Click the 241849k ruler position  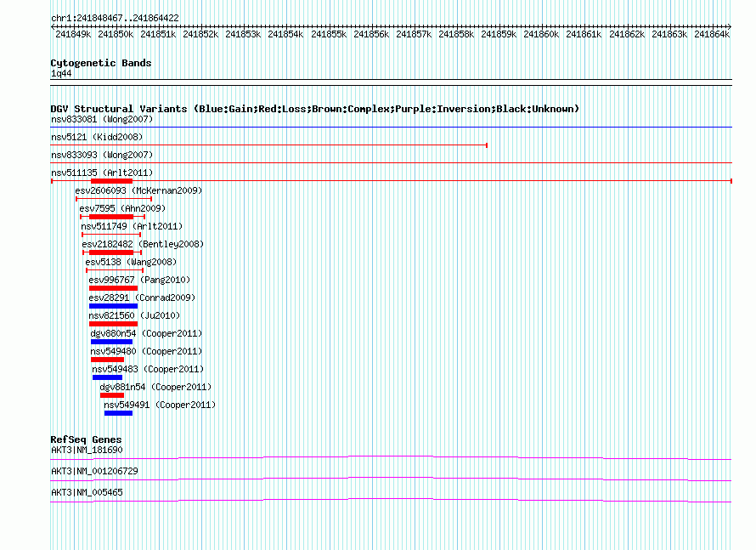[x=73, y=34]
